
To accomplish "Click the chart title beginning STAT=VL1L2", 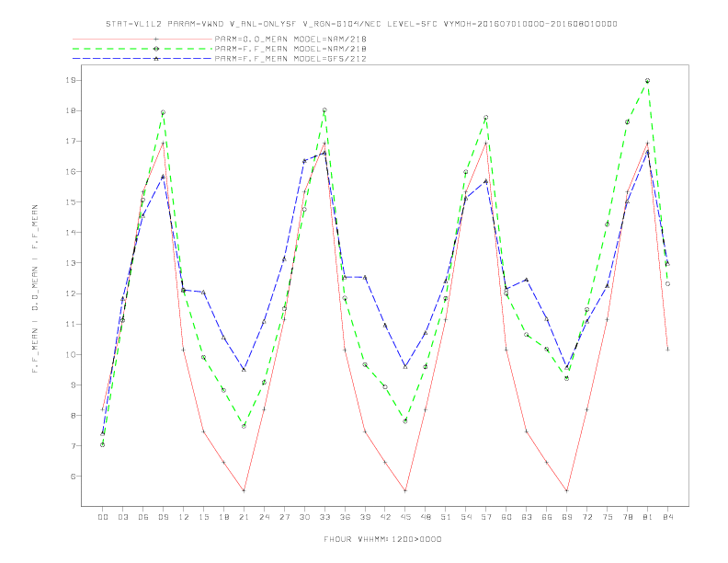I will tap(361, 24).
